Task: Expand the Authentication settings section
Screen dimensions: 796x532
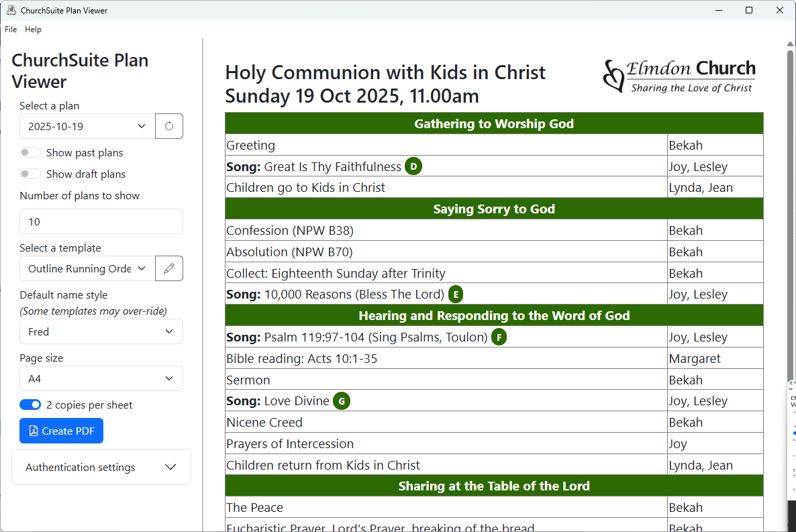Action: (x=101, y=467)
